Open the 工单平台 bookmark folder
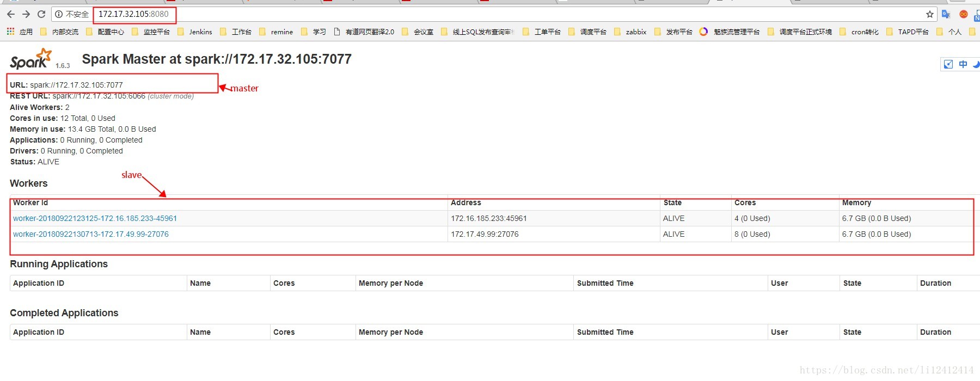Screen dimensions: 980x381 (542, 32)
